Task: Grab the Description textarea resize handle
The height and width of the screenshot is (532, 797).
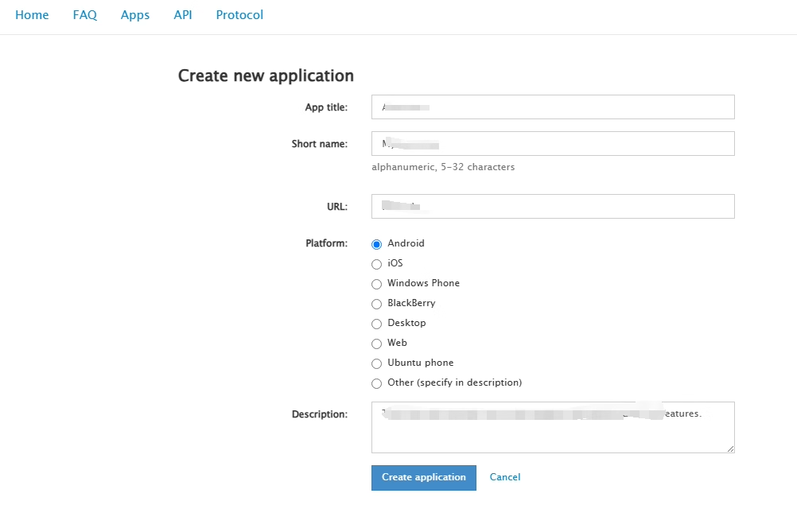Action: (x=730, y=449)
